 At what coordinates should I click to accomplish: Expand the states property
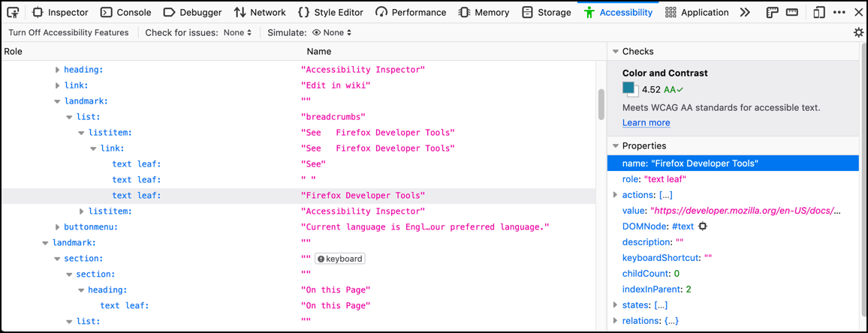pyautogui.click(x=616, y=304)
